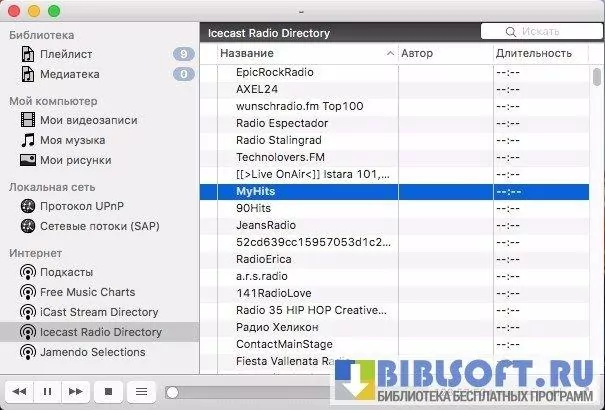The width and height of the screenshot is (605, 410).
Task: Pause the playback
Action: (47, 391)
